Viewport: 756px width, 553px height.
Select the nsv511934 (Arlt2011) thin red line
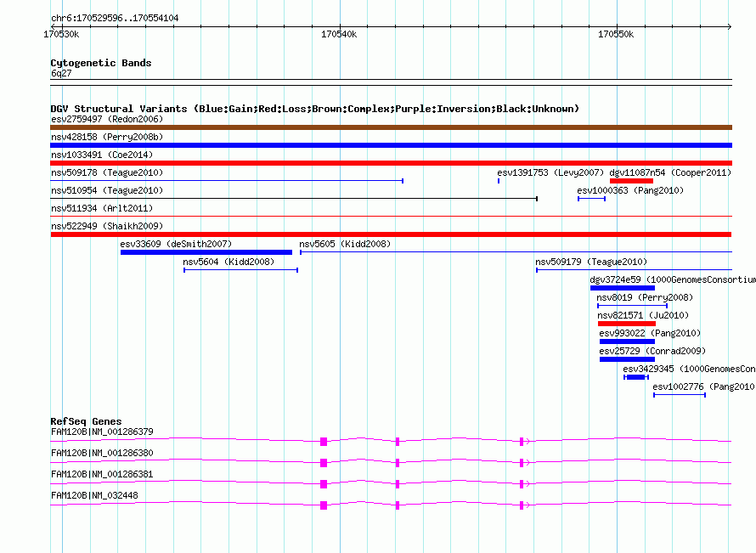click(x=391, y=216)
